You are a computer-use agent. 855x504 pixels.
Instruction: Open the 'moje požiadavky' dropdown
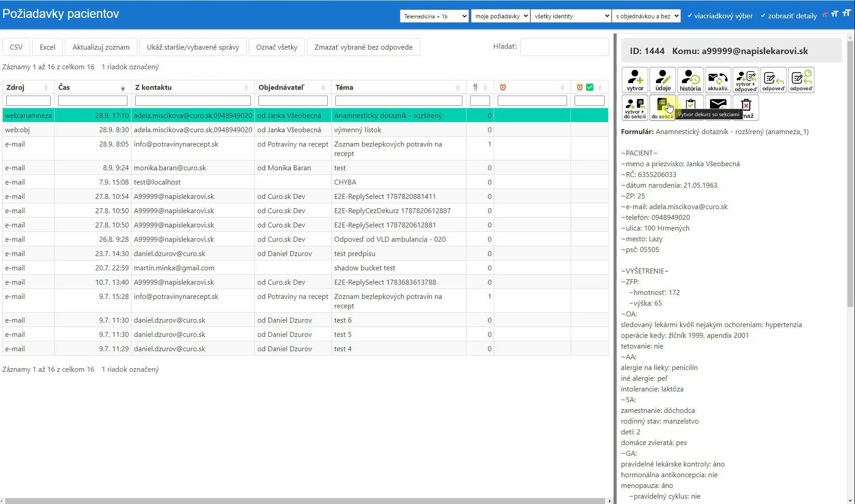[x=500, y=16]
